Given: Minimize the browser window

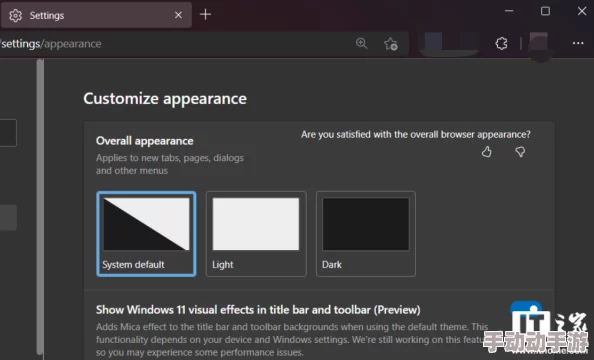Looking at the screenshot, I should 509,11.
